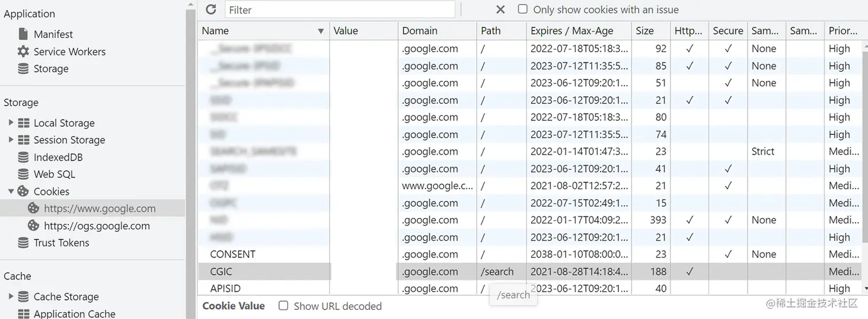This screenshot has width=868, height=319.
Task: Click cookie icon beside https://ogs.google.com
Action: click(x=34, y=225)
